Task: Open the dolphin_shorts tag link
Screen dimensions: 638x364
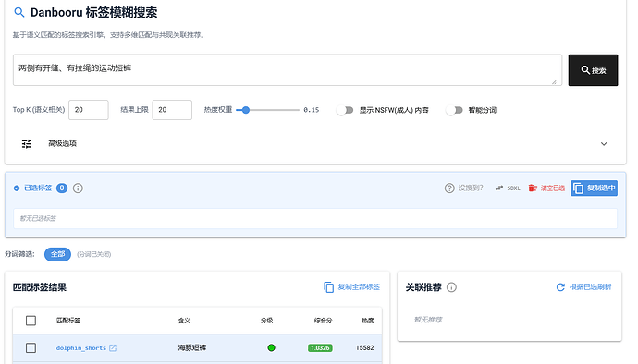Action: point(81,347)
